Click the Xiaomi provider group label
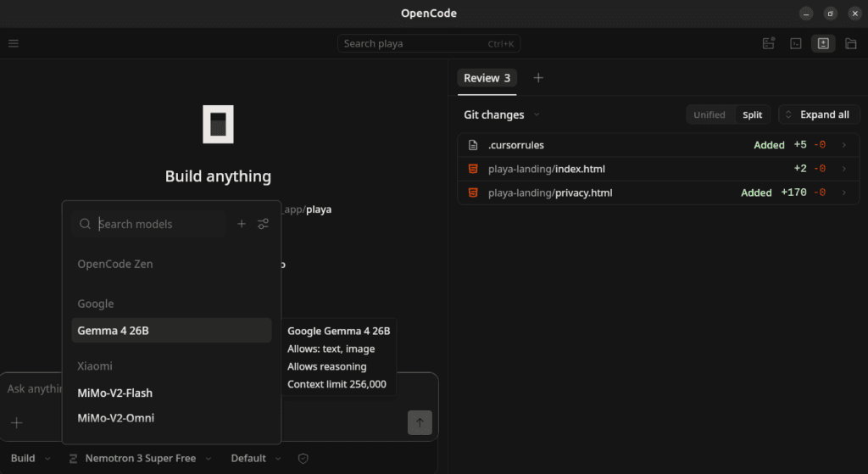 (x=95, y=366)
